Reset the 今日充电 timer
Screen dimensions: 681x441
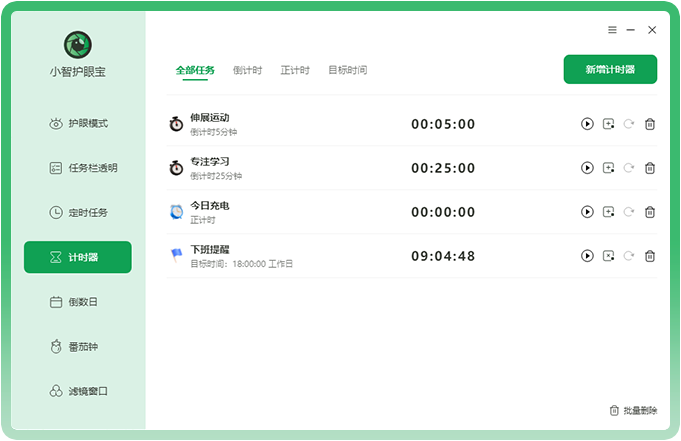(629, 212)
